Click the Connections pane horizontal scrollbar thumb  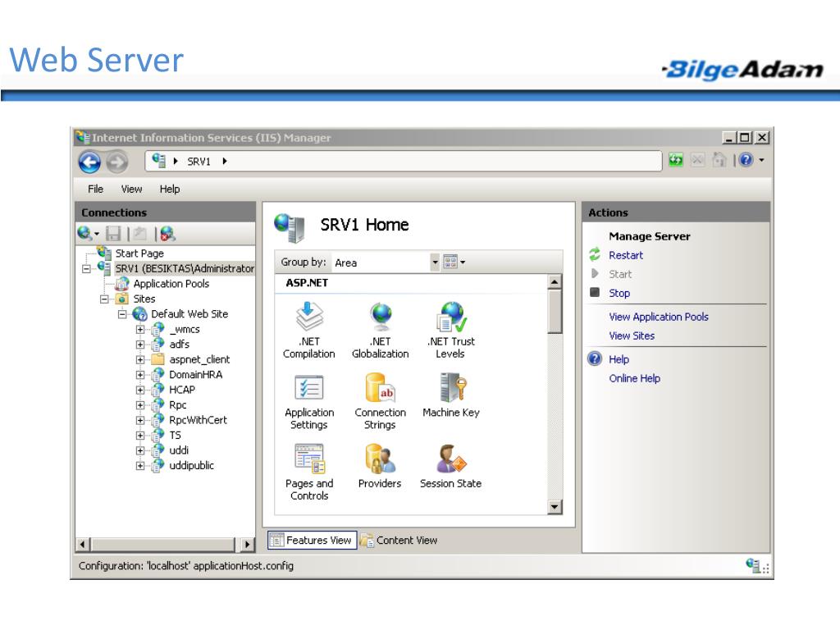163,545
